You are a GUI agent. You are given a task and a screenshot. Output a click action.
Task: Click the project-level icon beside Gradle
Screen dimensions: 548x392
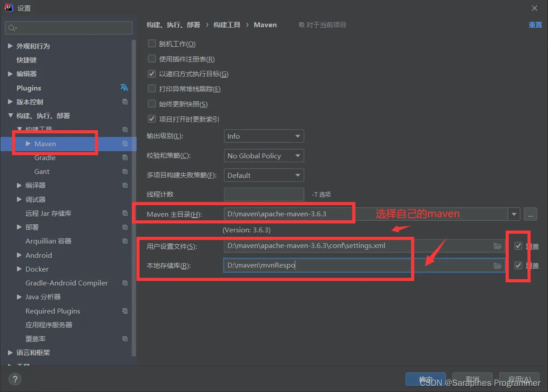[125, 157]
